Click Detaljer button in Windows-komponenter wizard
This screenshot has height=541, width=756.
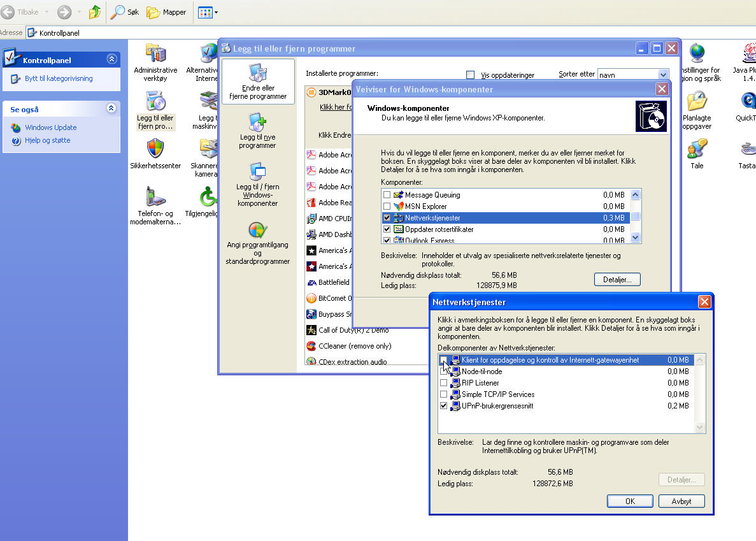tap(617, 280)
